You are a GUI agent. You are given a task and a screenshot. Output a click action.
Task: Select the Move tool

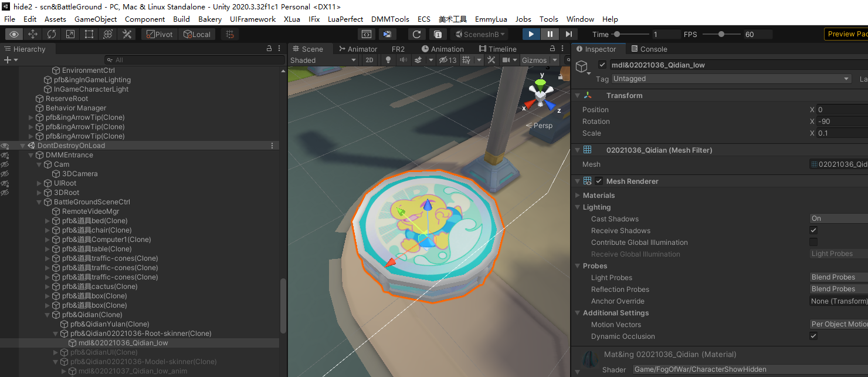[x=33, y=34]
